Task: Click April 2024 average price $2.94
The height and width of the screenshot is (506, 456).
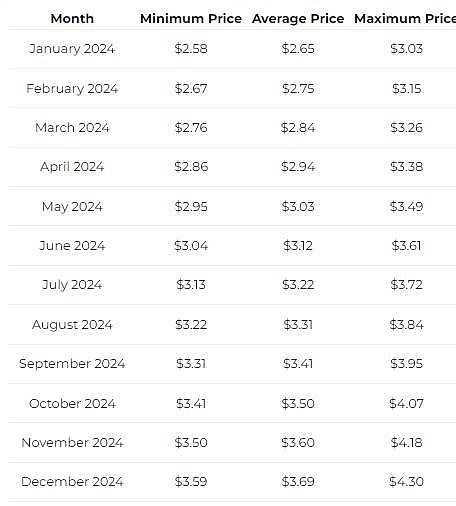Action: pyautogui.click(x=298, y=167)
